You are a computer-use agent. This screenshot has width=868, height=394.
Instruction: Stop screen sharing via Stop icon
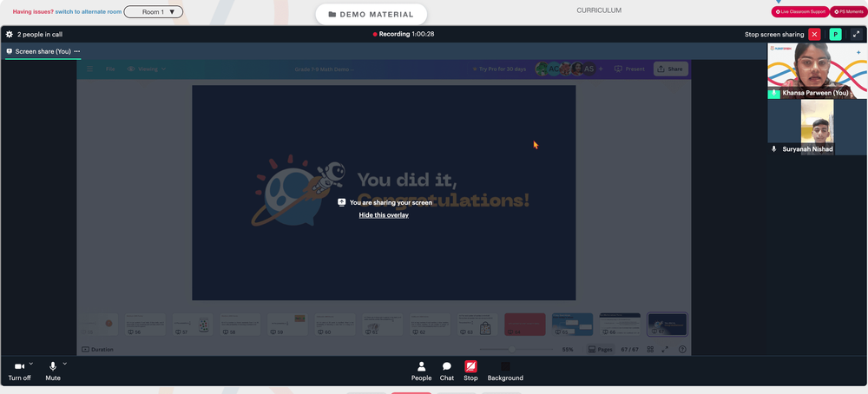coord(470,371)
